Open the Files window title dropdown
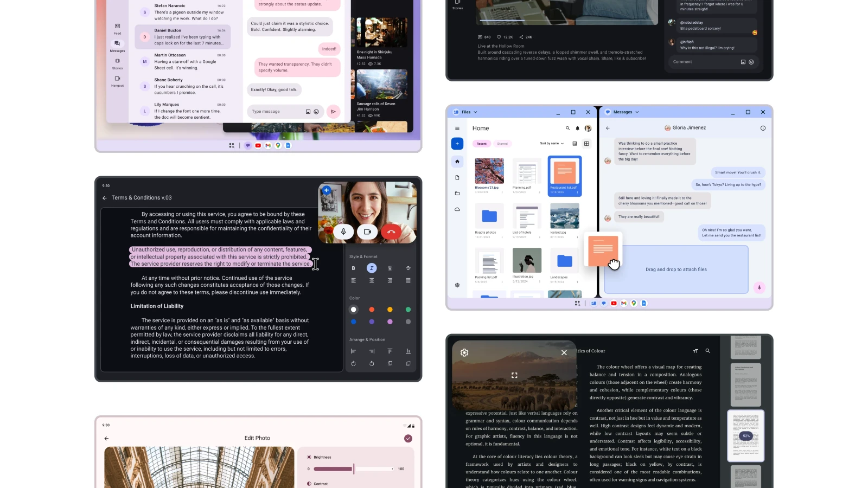This screenshot has height=488, width=868. pyautogui.click(x=475, y=112)
